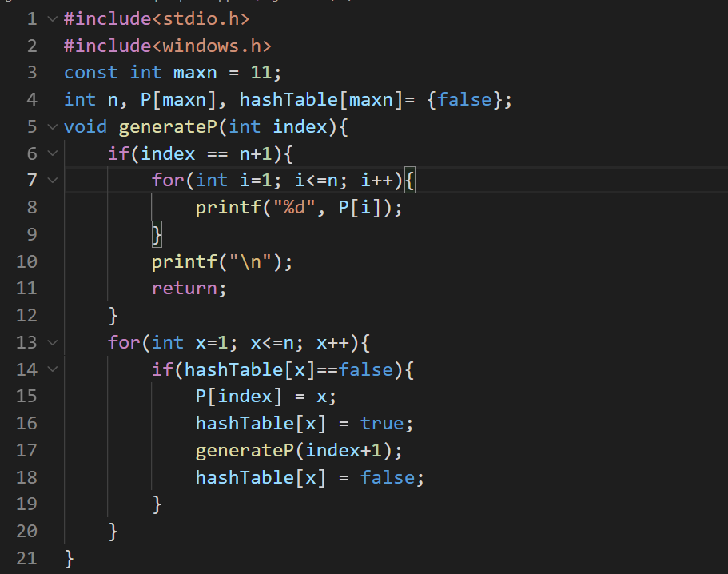Image resolution: width=728 pixels, height=574 pixels.
Task: Collapse the for loop fold on line 7
Action: (53, 180)
